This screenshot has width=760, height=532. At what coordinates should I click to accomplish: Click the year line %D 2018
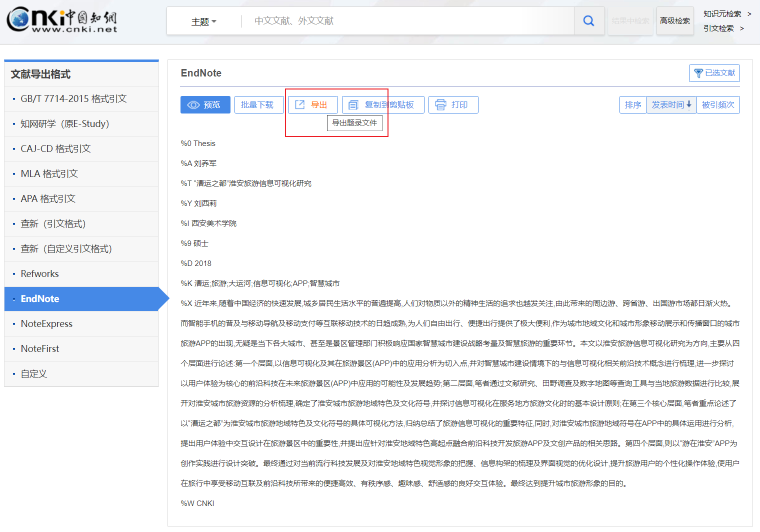coord(196,263)
